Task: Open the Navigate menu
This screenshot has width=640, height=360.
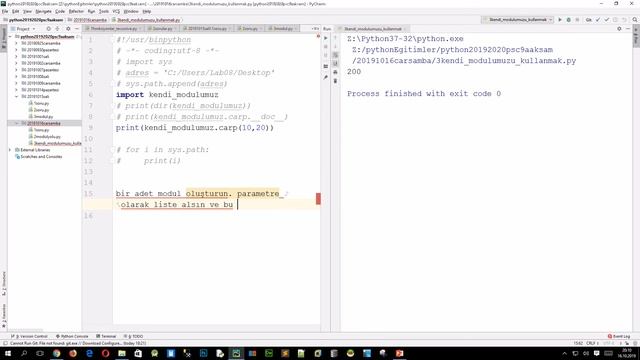Action: [43, 11]
